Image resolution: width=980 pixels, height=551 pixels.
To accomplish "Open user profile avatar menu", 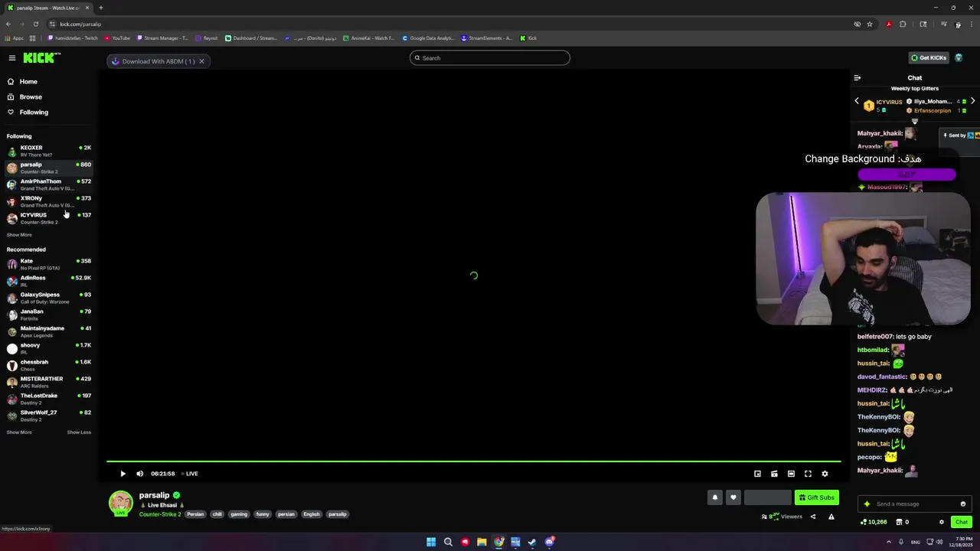I will click(959, 58).
